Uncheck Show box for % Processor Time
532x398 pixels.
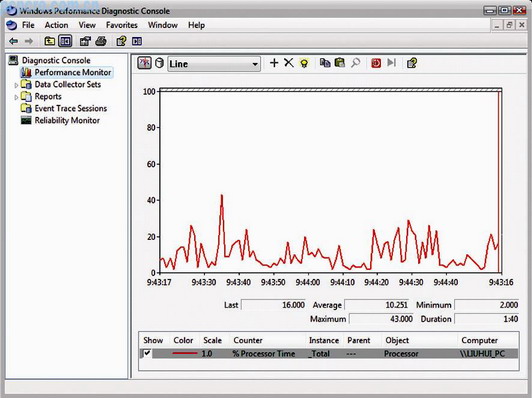click(147, 353)
